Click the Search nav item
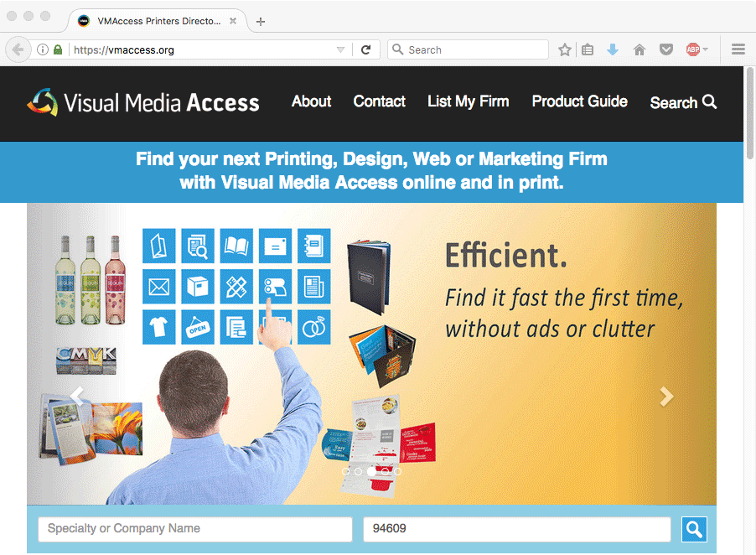 683,102
